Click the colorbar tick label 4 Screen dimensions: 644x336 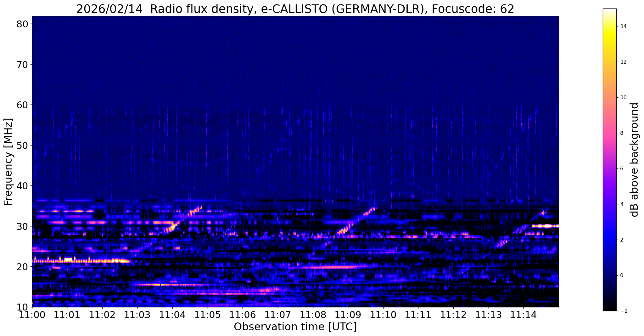point(621,204)
